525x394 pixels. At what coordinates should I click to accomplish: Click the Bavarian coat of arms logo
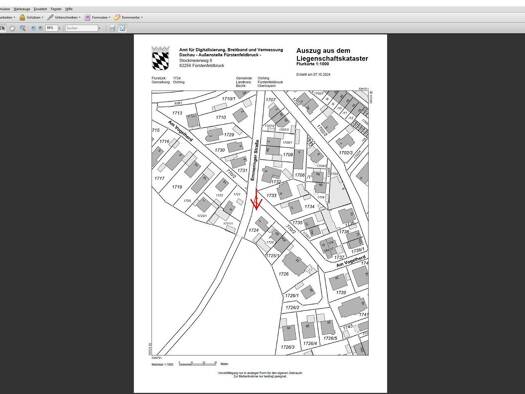tap(160, 58)
